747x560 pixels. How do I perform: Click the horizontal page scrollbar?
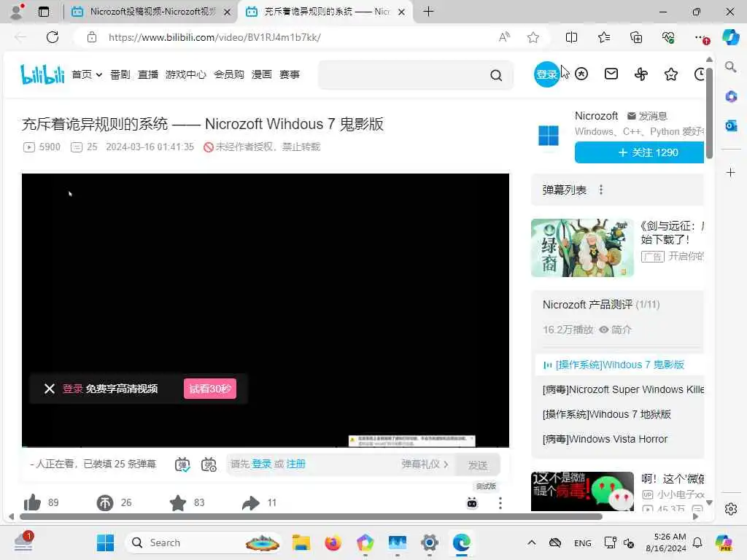point(311,516)
